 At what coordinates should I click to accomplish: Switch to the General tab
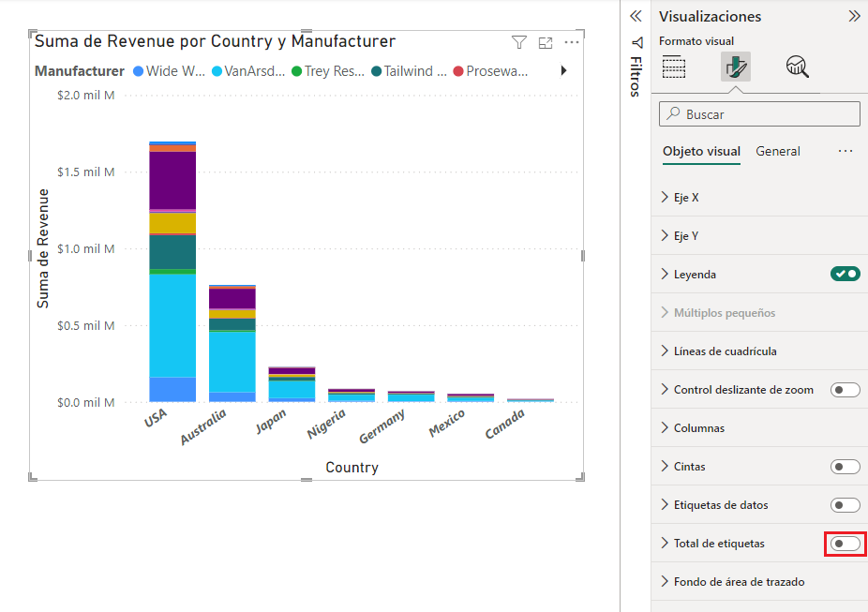(778, 151)
